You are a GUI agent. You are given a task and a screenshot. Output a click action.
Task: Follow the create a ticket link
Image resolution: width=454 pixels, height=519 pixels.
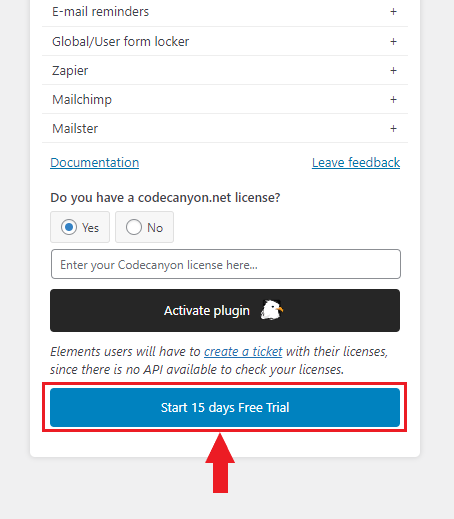(x=243, y=352)
